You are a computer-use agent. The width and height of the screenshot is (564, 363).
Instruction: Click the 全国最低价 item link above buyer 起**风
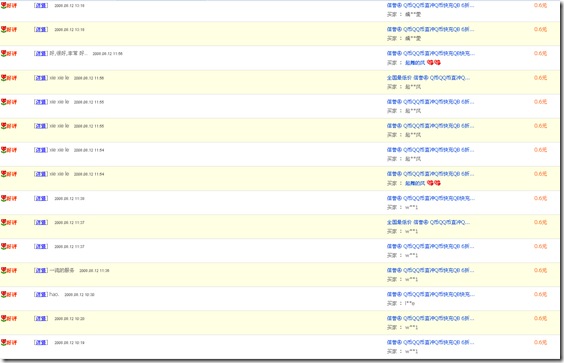(428, 78)
